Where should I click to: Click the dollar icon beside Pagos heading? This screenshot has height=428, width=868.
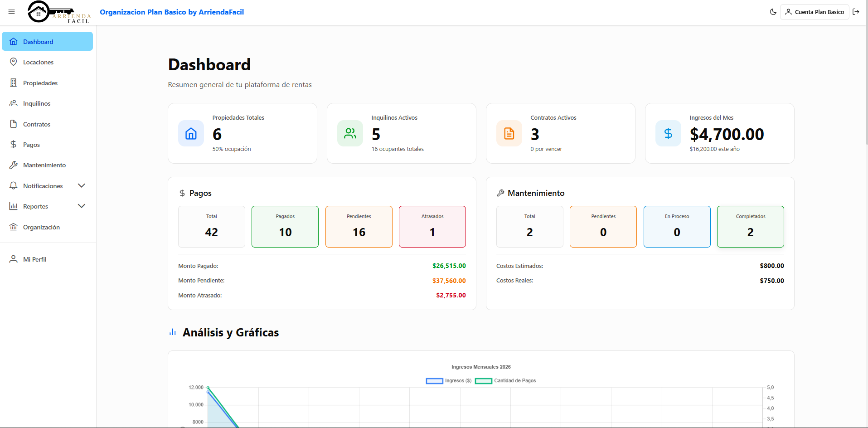click(x=182, y=193)
